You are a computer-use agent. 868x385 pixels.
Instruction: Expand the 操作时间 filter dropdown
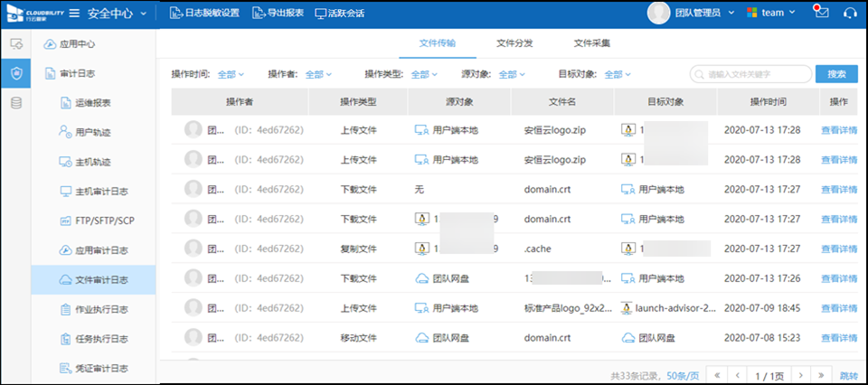coord(231,74)
